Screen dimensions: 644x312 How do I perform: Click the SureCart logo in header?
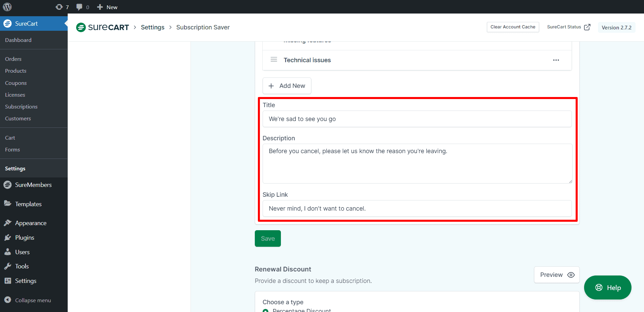(103, 27)
